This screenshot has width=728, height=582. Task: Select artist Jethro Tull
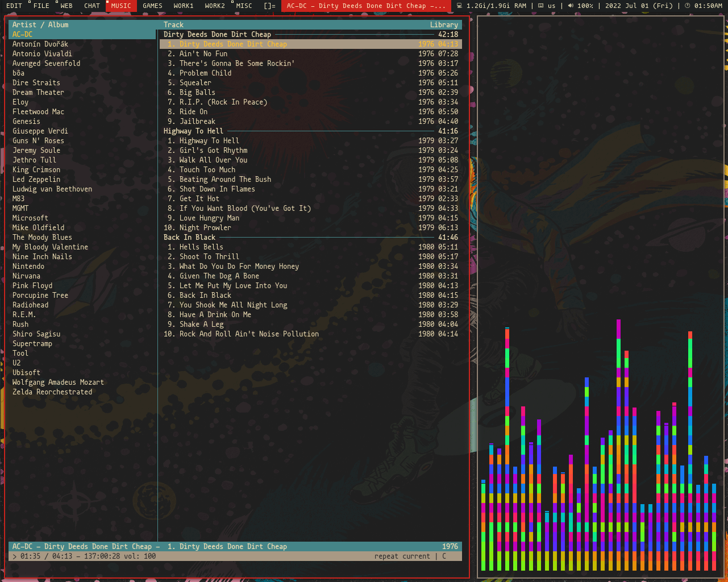[82, 160]
